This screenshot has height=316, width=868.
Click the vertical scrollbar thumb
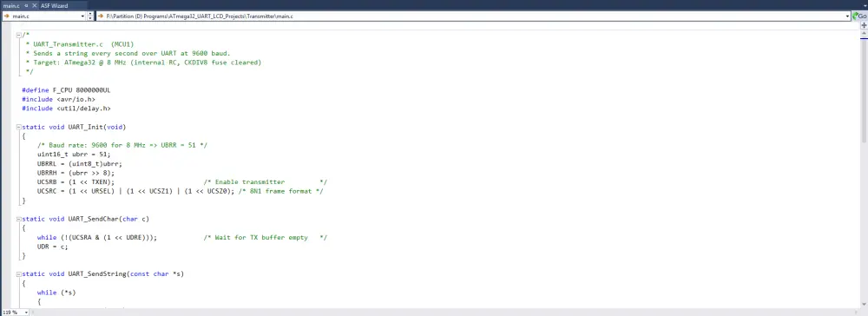[865, 90]
